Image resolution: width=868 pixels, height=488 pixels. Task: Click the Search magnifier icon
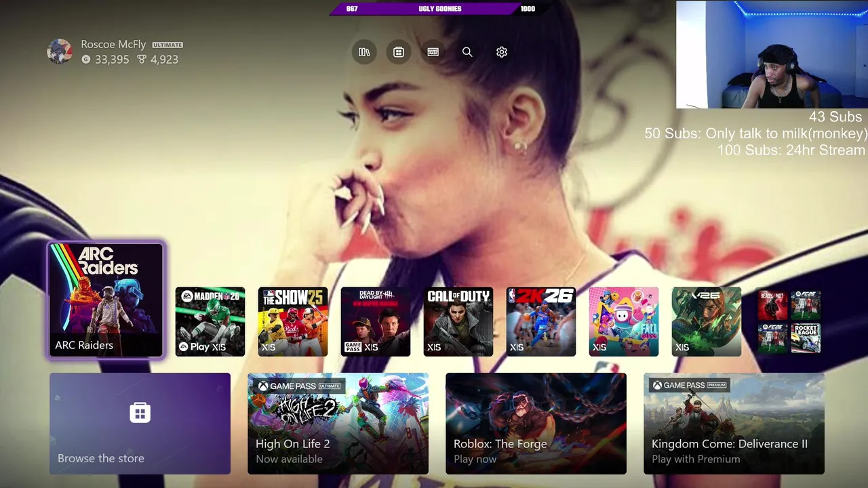click(x=467, y=52)
